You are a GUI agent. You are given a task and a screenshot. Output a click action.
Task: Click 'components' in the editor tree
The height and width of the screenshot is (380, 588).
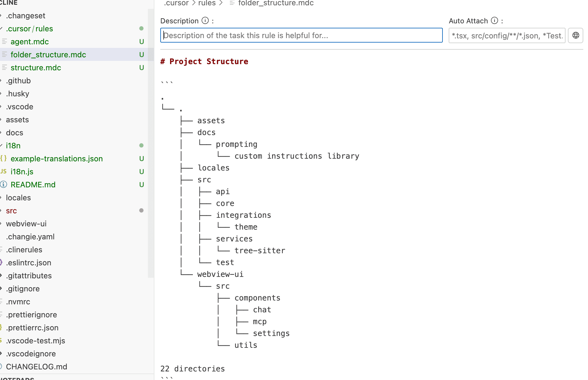(x=257, y=298)
